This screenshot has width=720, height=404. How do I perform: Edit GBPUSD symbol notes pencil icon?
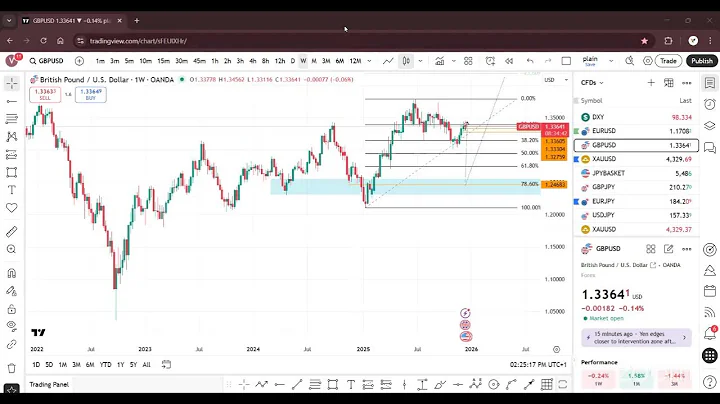tap(669, 249)
